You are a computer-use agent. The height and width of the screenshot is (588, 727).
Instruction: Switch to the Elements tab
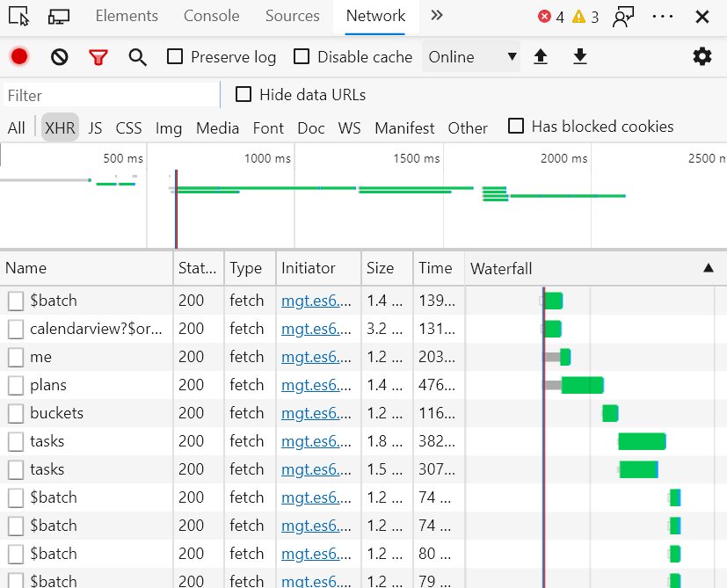tap(127, 16)
